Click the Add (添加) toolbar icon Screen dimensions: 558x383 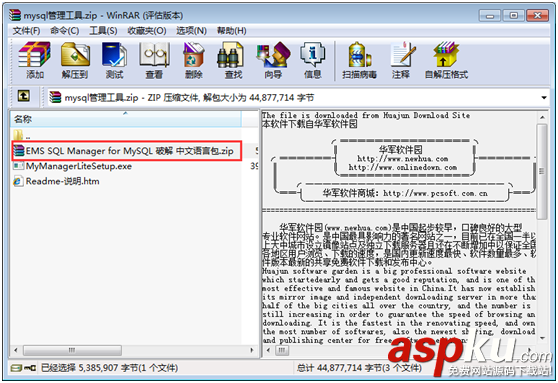point(35,59)
